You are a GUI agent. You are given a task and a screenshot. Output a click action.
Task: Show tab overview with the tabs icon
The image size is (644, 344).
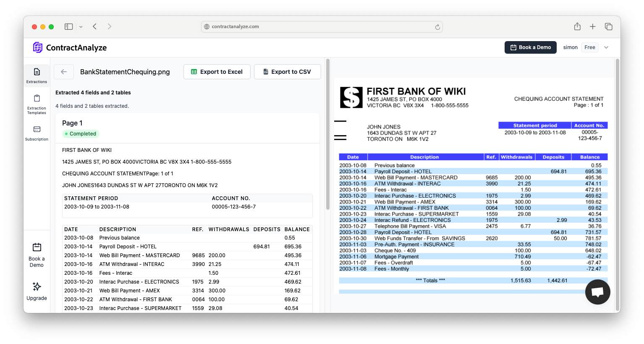click(x=608, y=26)
